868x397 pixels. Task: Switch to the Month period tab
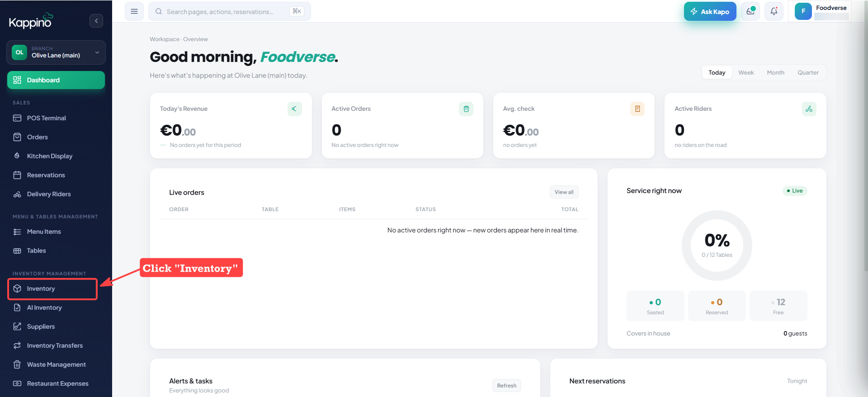[776, 72]
